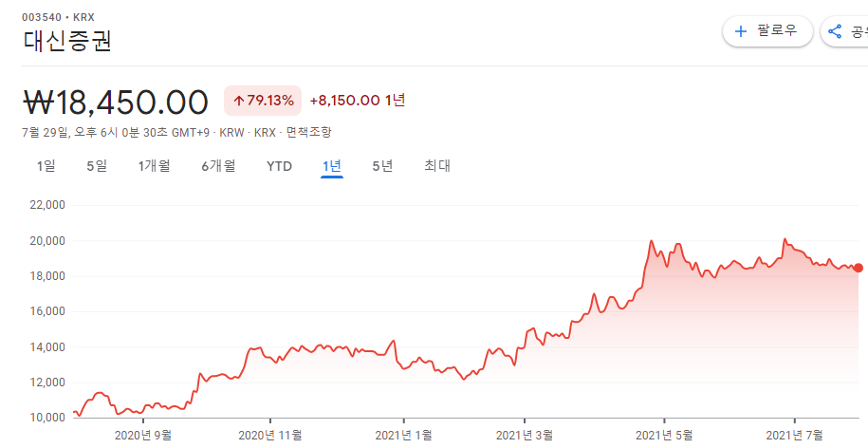Click the 22,000 y-axis label
The image size is (868, 448).
pos(47,205)
